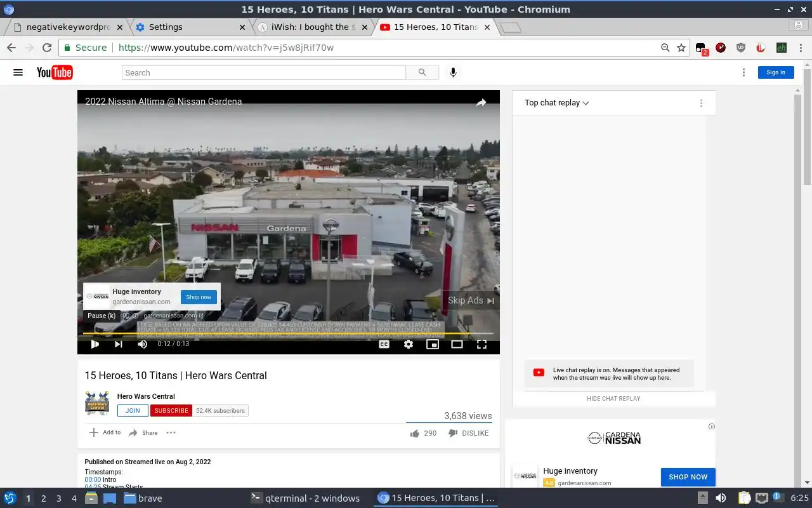This screenshot has height=508, width=812.
Task: Click Shop now on ad overlay
Action: [199, 297]
